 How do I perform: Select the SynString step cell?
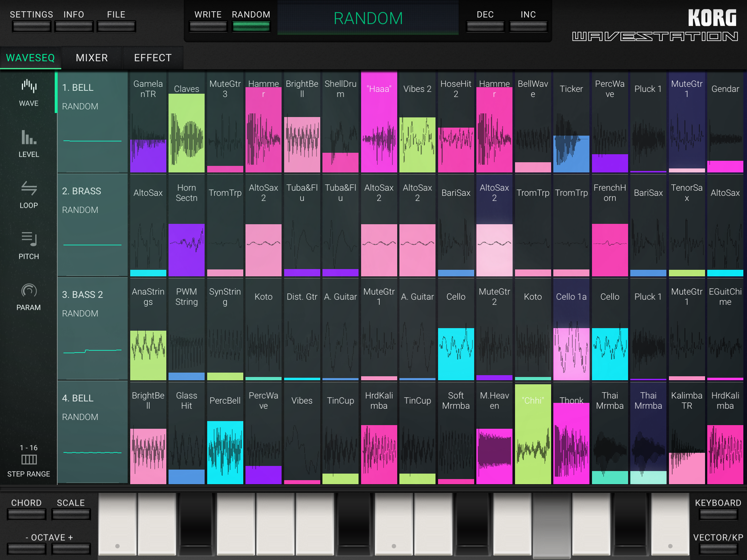coord(225,329)
